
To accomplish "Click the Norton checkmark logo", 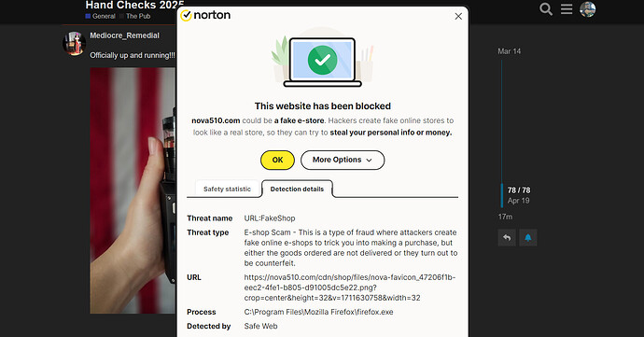I will tap(186, 16).
